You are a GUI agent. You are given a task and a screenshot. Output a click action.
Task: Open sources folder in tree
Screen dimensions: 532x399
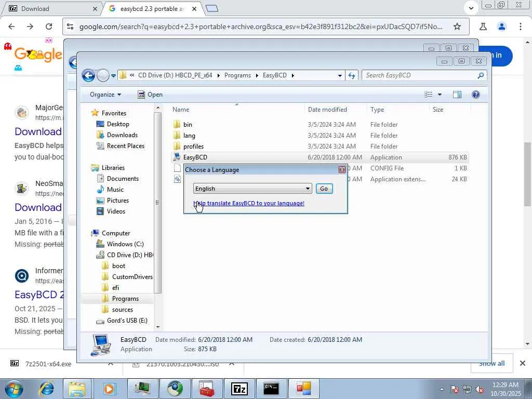point(123,310)
